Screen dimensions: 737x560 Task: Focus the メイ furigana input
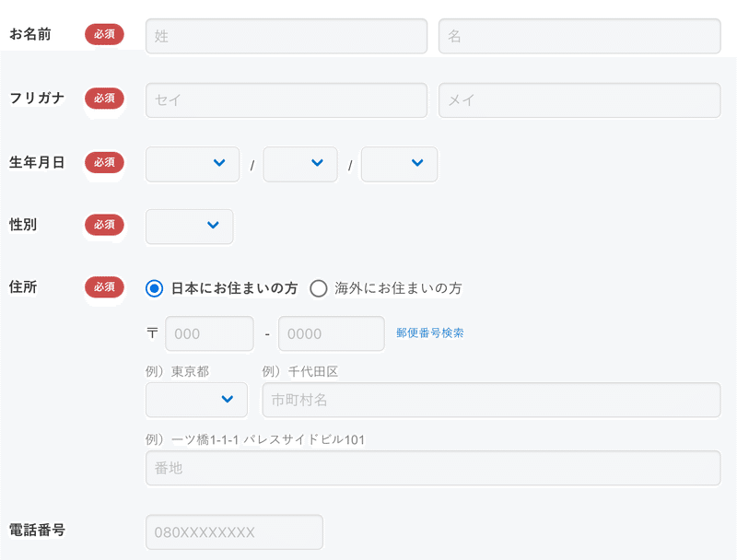click(579, 100)
